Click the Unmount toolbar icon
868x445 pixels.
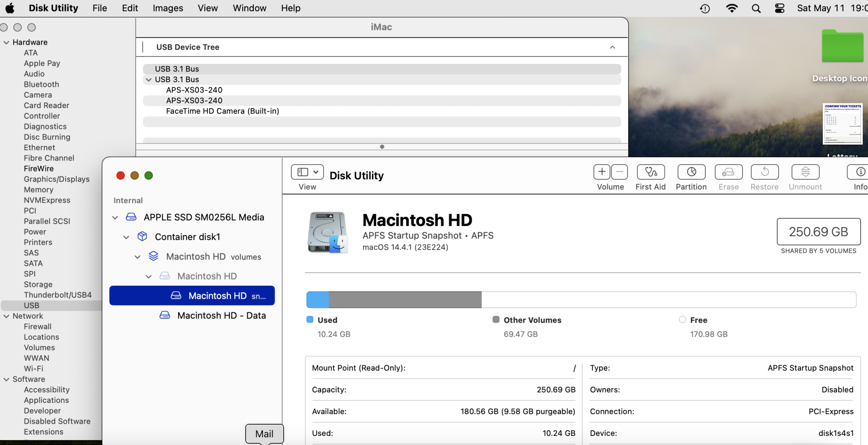806,172
